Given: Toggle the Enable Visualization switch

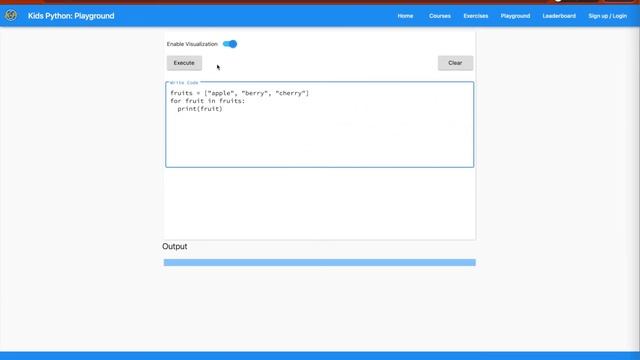Looking at the screenshot, I should [230, 44].
